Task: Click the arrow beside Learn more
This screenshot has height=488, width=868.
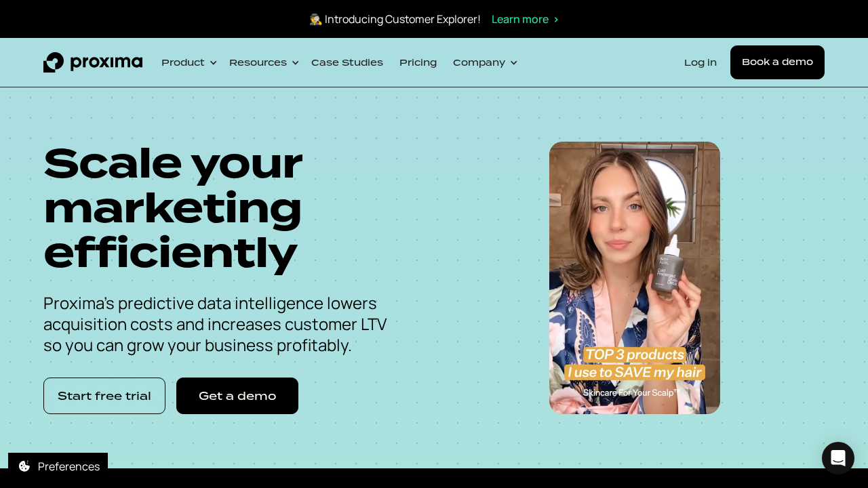Action: click(556, 19)
